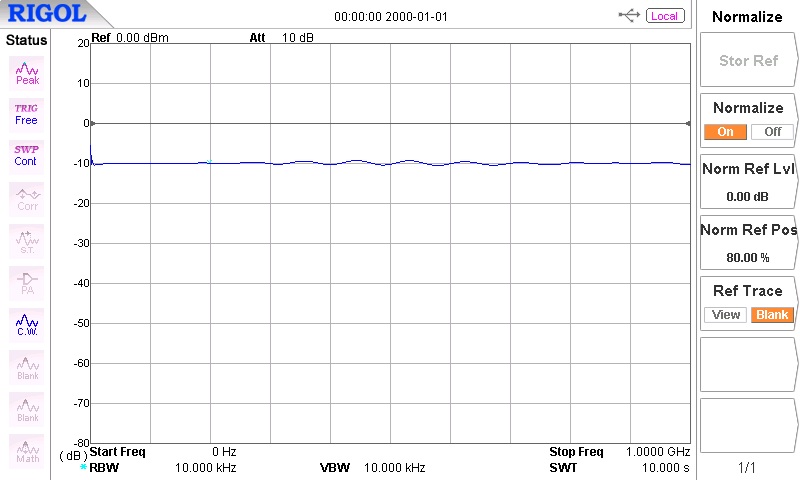Click the SWP Cont sweep icon
This screenshot has height=480, width=800.
click(x=26, y=154)
